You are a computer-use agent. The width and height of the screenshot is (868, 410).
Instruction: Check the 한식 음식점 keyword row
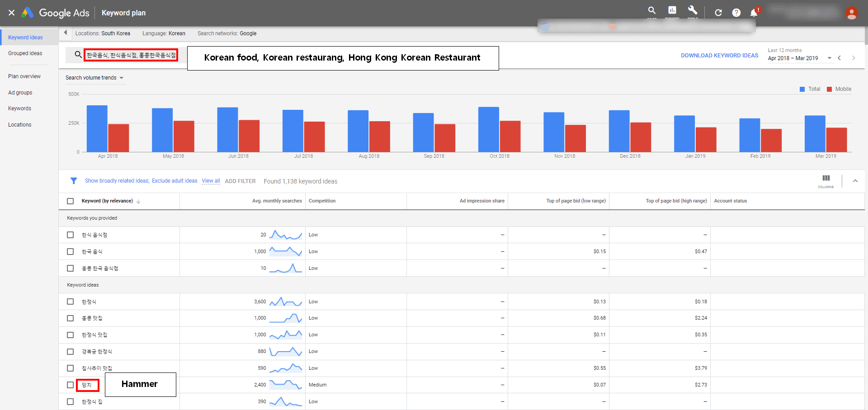pyautogui.click(x=70, y=235)
